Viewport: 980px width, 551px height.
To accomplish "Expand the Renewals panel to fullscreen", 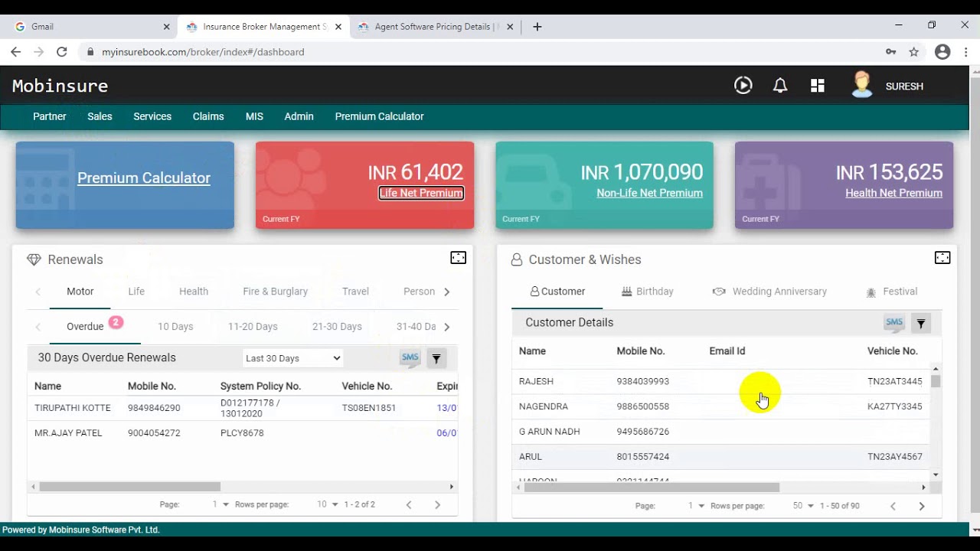I will coord(458,258).
